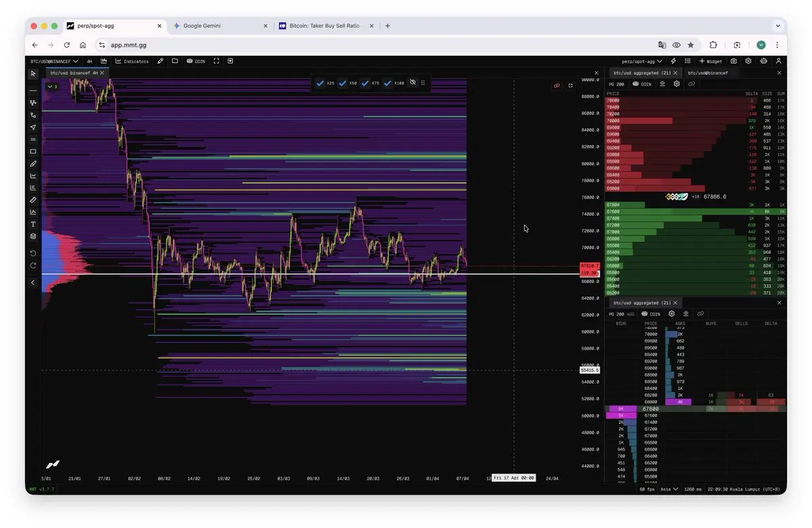Open the chart type candles icon

(104, 61)
